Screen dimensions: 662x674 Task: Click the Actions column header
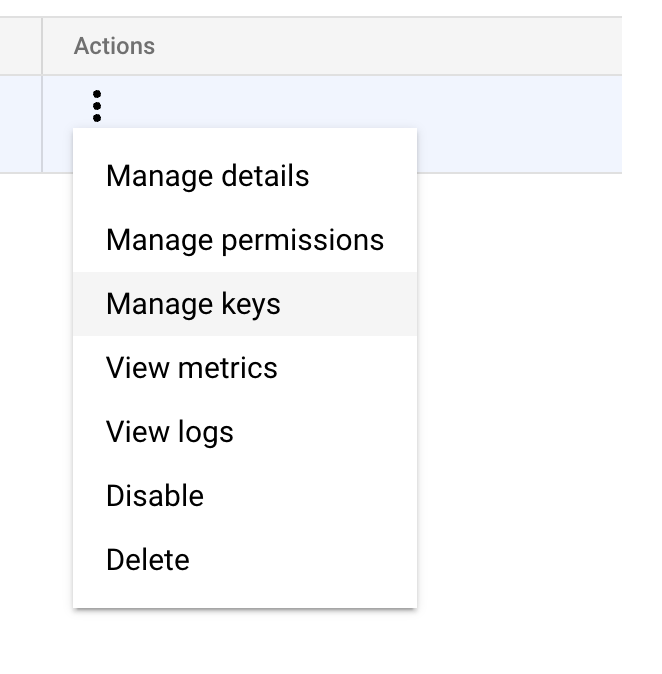click(x=114, y=46)
